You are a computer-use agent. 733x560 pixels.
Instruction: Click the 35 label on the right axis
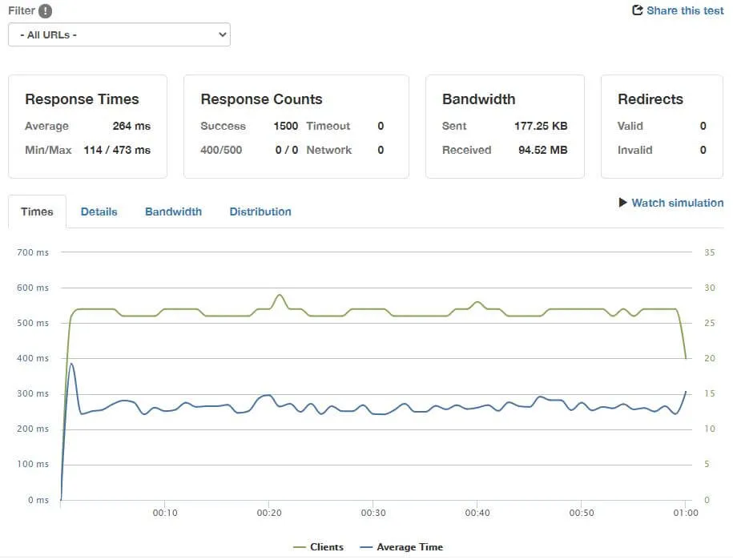(710, 252)
